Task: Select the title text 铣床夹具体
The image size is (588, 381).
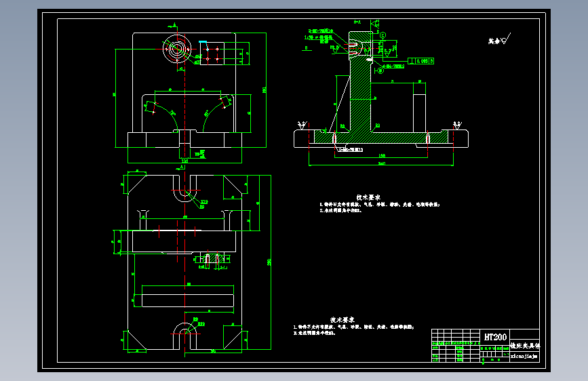Action: (x=525, y=346)
